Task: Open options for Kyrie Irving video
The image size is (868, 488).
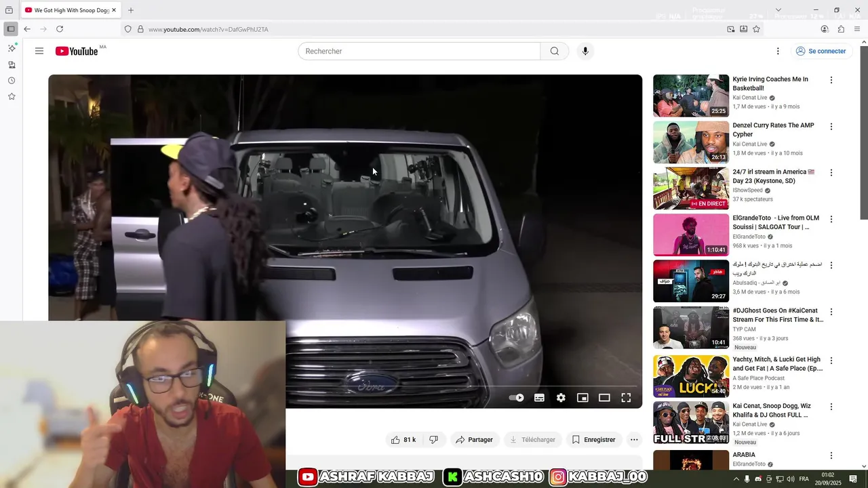Action: [x=831, y=80]
